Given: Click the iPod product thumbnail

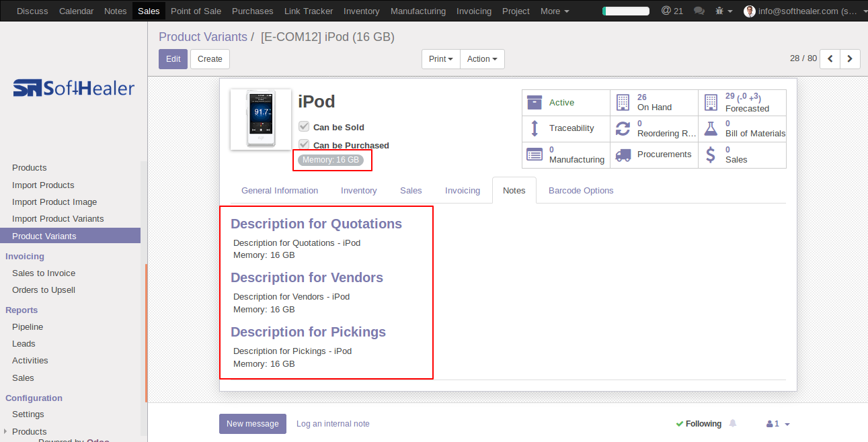Looking at the screenshot, I should pos(261,120).
